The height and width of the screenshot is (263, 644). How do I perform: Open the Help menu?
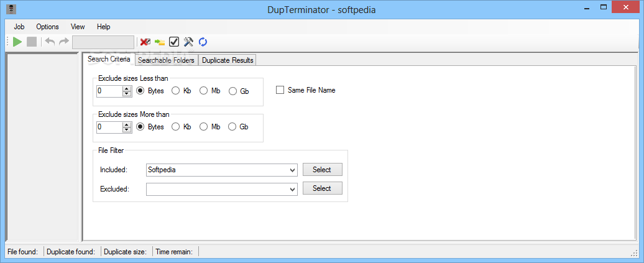(103, 27)
